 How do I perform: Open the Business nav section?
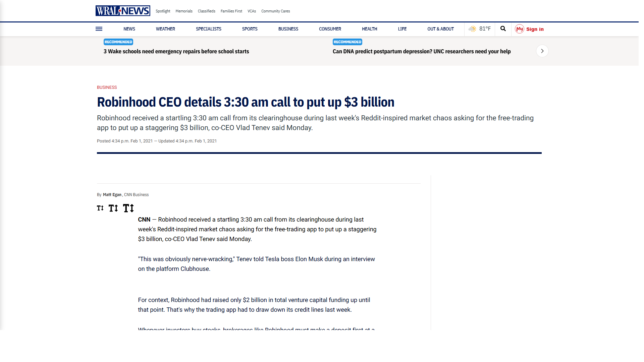tap(288, 29)
